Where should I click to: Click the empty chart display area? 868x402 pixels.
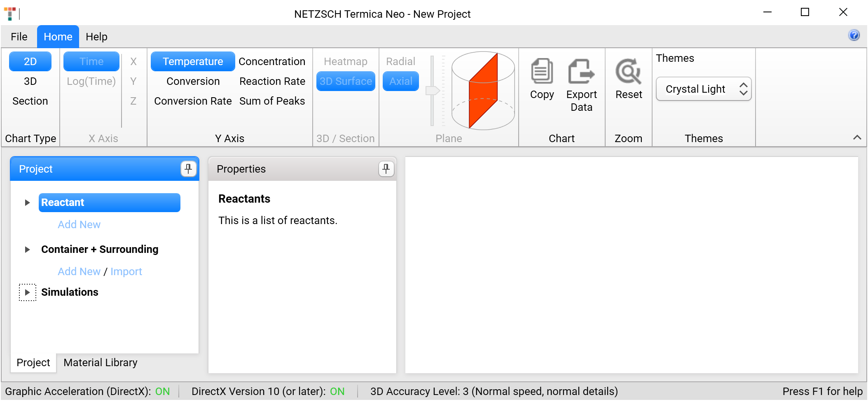pyautogui.click(x=632, y=265)
